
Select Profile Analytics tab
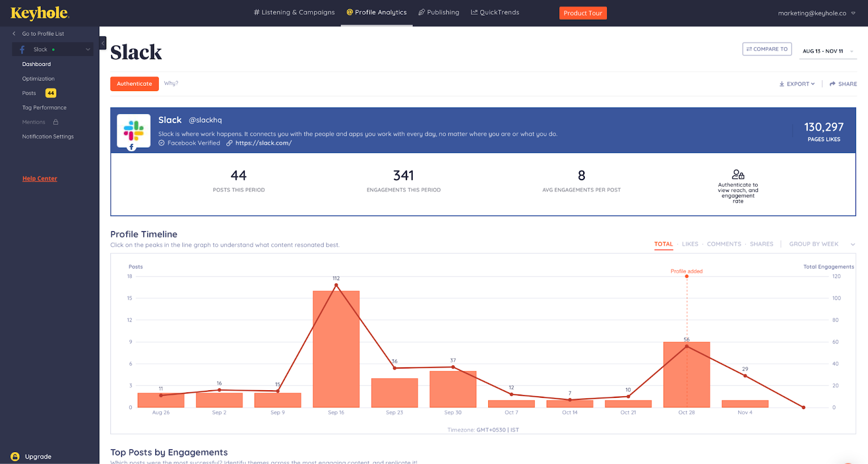click(x=376, y=12)
